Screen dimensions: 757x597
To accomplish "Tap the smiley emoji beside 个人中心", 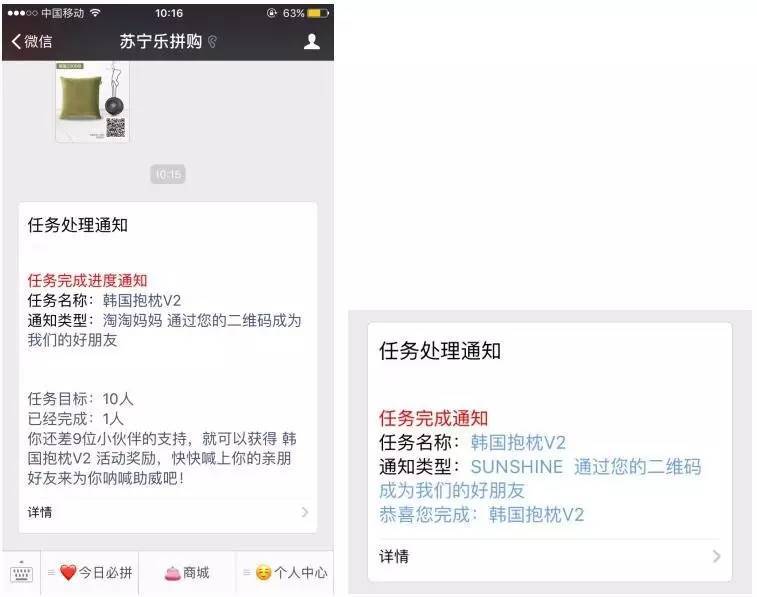I will [264, 573].
